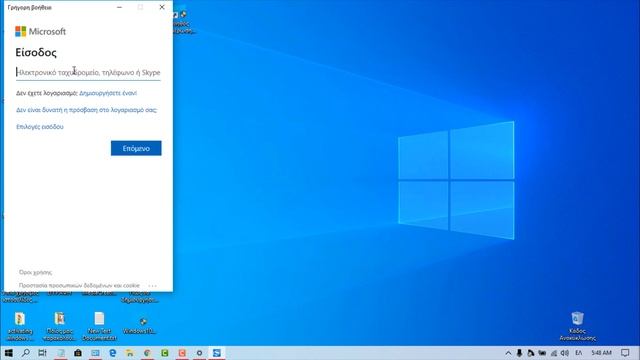640x360 pixels.
Task: Click the taskbar search magnifier icon
Action: pos(25,353)
